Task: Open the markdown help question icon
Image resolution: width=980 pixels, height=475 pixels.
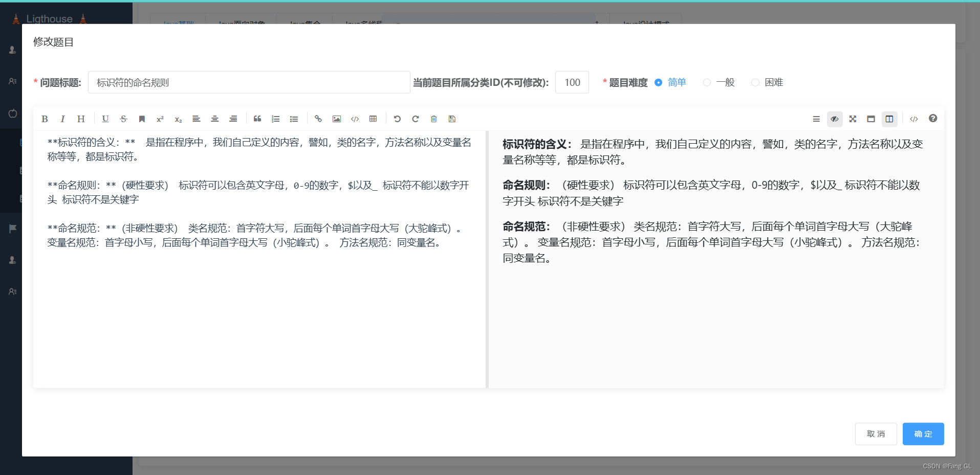Action: [933, 118]
